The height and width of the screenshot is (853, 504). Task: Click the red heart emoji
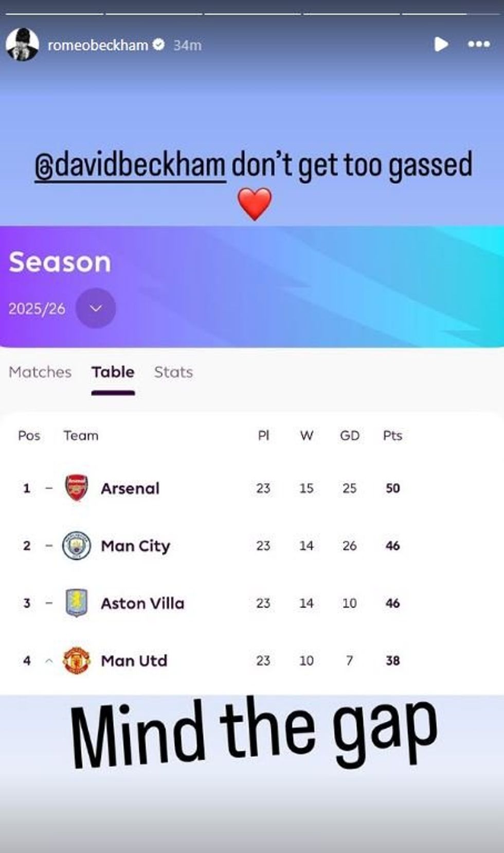click(255, 204)
